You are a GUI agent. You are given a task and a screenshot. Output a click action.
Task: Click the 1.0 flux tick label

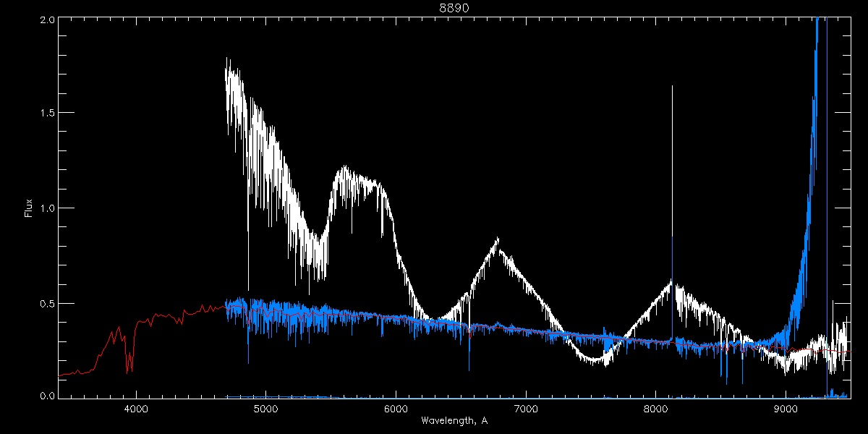(x=46, y=208)
